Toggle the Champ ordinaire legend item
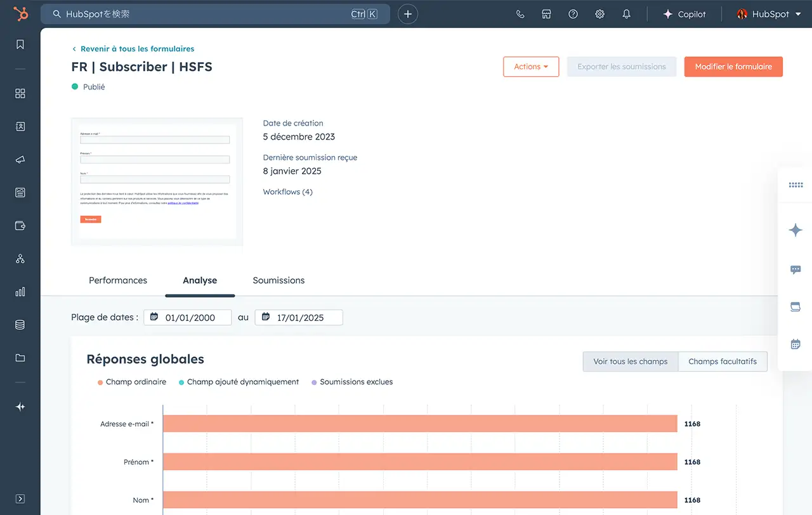812x515 pixels. pyautogui.click(x=132, y=382)
